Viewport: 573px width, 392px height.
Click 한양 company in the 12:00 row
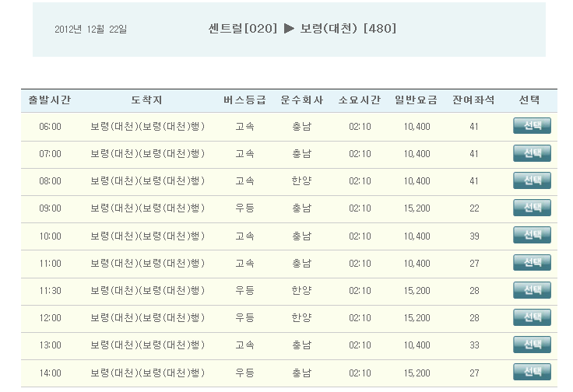pyautogui.click(x=302, y=317)
